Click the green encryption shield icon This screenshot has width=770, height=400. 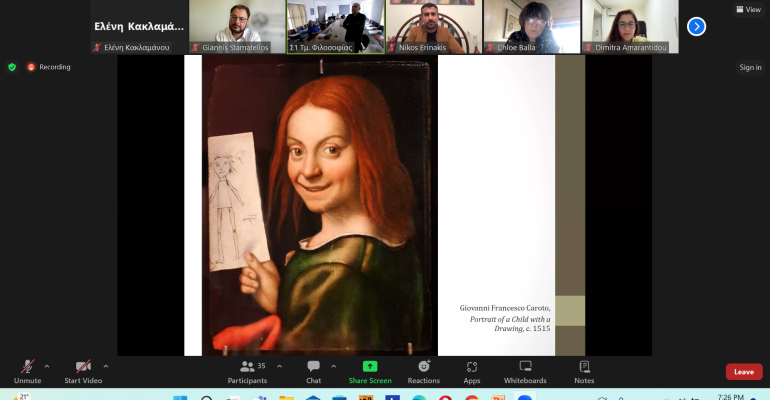click(x=12, y=67)
